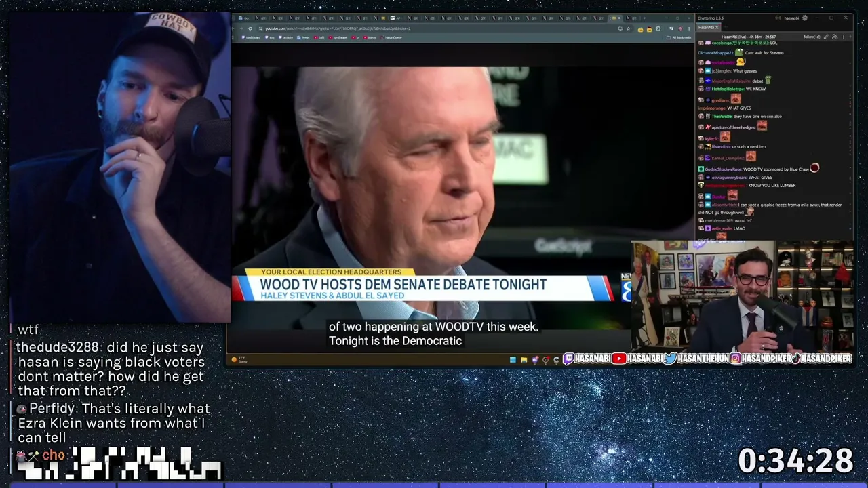Click username marblemam169 in chat
This screenshot has height=488, width=868.
tap(719, 221)
